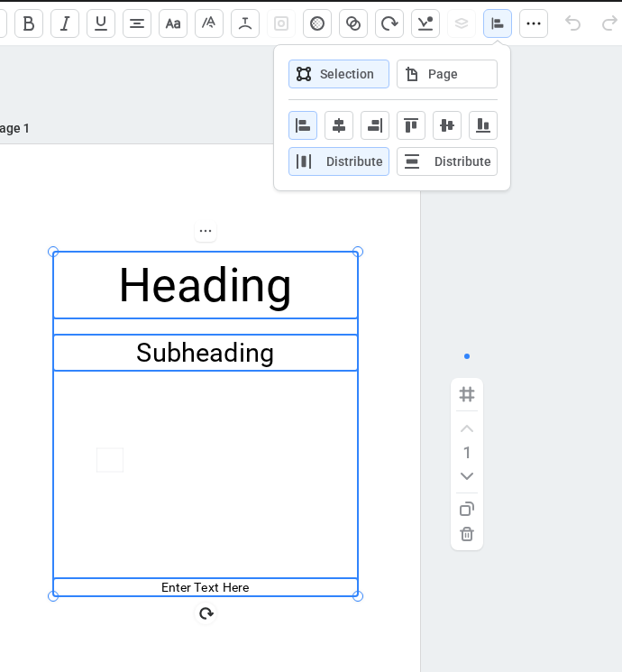Align objects to the right
The height and width of the screenshot is (672, 622).
(375, 125)
